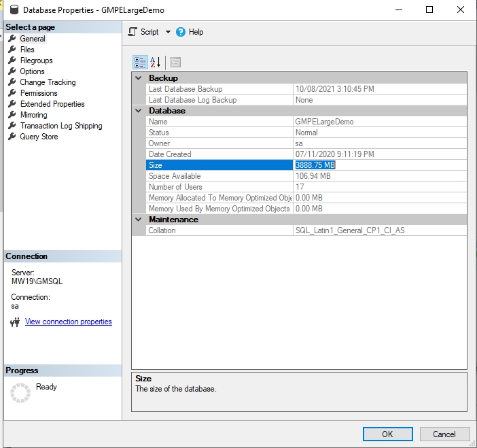Open the Filegroups page

[36, 61]
